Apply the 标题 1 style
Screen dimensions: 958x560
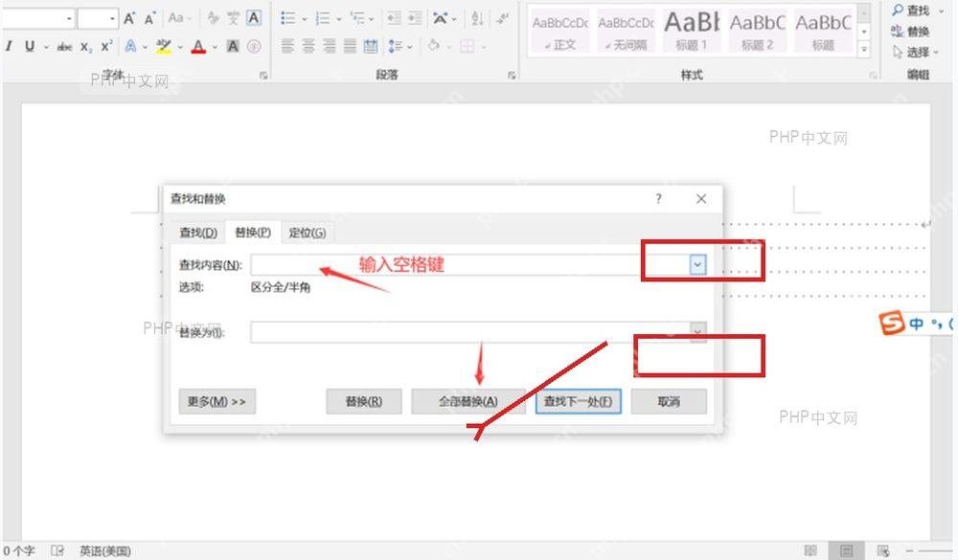coord(692,32)
